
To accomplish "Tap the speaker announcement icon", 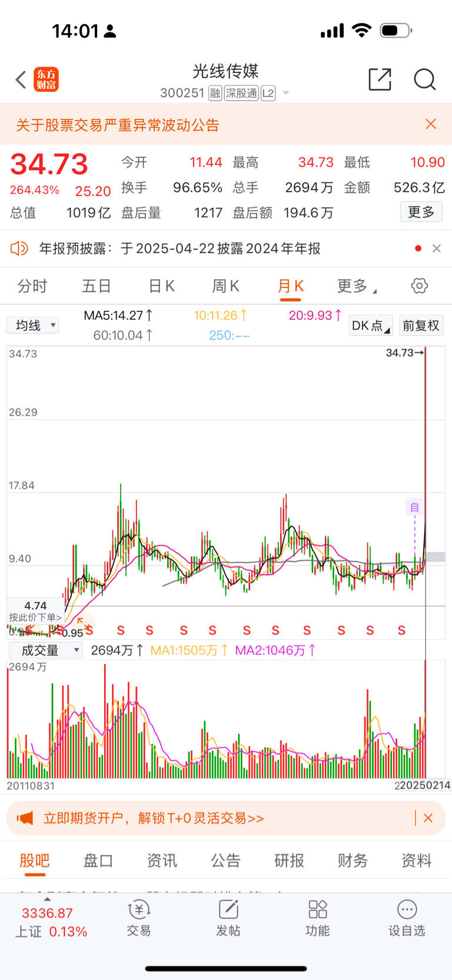I will [x=19, y=248].
